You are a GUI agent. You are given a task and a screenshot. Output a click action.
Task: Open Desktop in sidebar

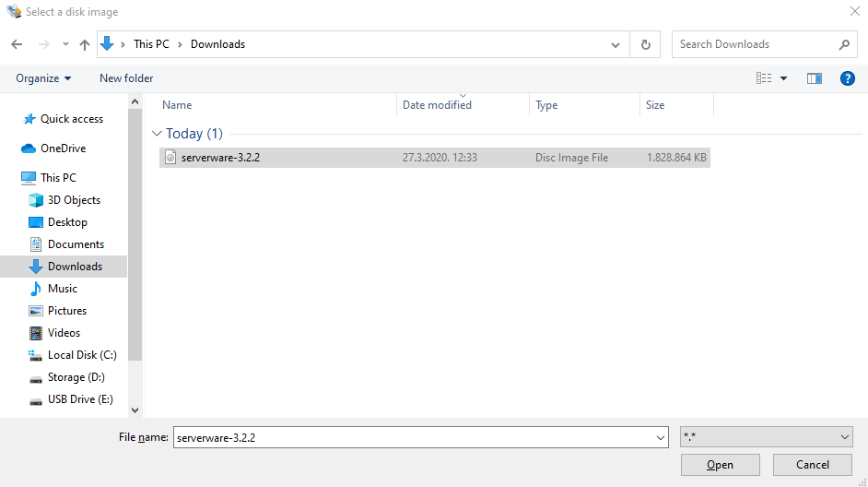point(67,222)
